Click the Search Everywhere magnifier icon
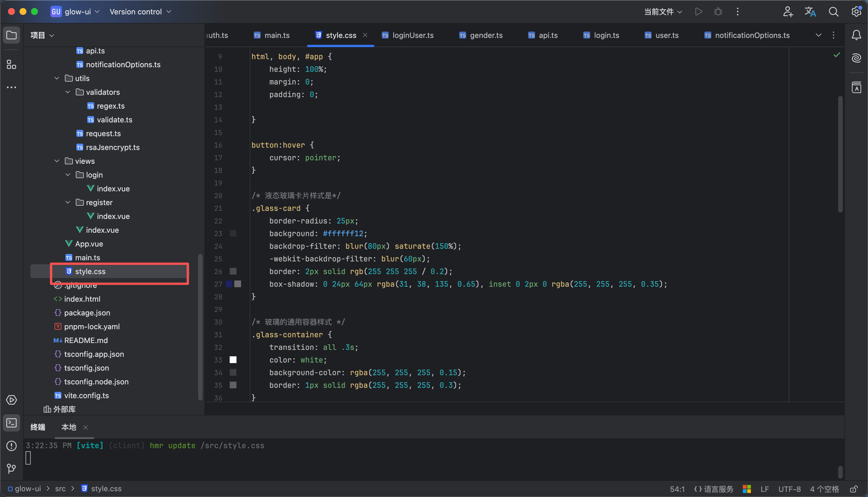 point(834,12)
